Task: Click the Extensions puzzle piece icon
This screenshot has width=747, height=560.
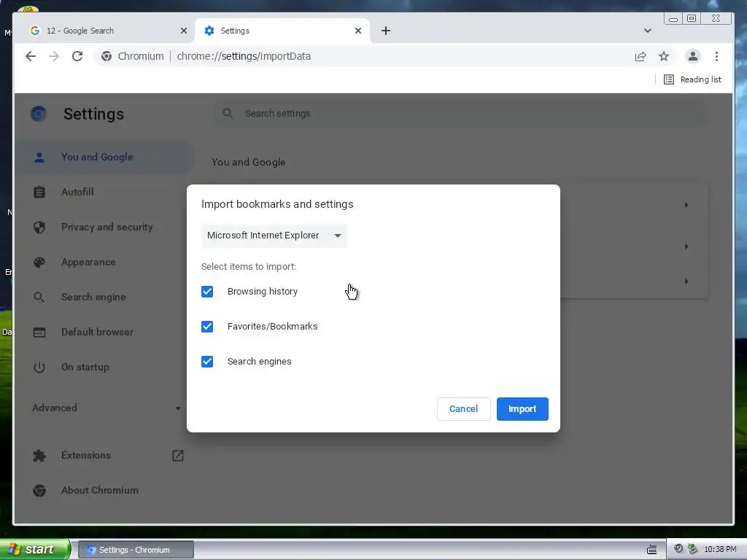Action: click(39, 456)
